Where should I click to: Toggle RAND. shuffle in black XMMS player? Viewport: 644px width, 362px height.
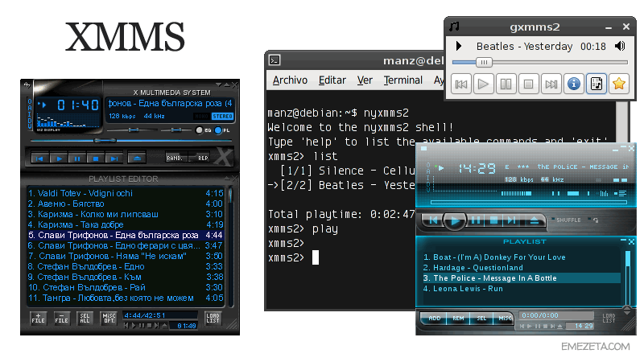click(x=175, y=158)
